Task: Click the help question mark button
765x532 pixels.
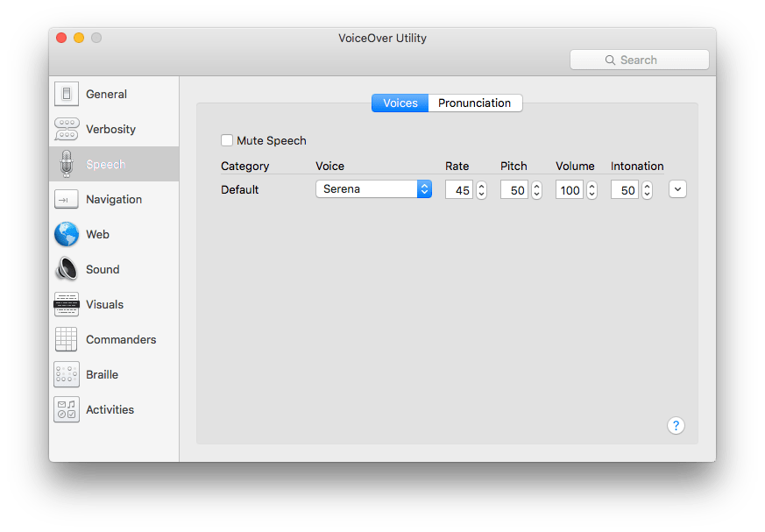Action: (676, 426)
